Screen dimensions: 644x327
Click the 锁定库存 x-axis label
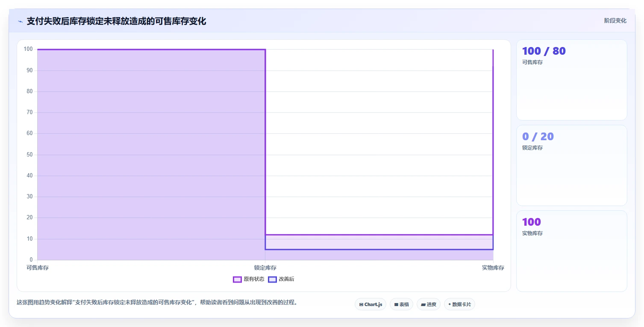(x=265, y=268)
